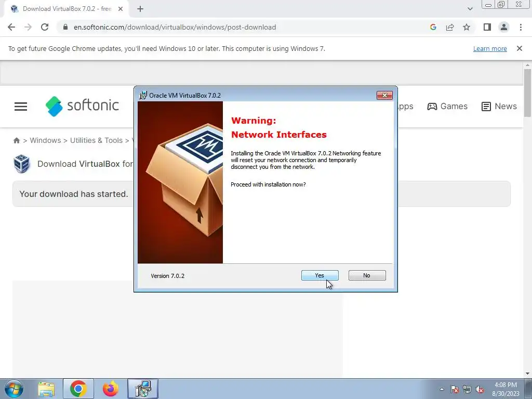Viewport: 532px width, 399px height.
Task: Click the Chrome forward arrow
Action: [x=28, y=27]
